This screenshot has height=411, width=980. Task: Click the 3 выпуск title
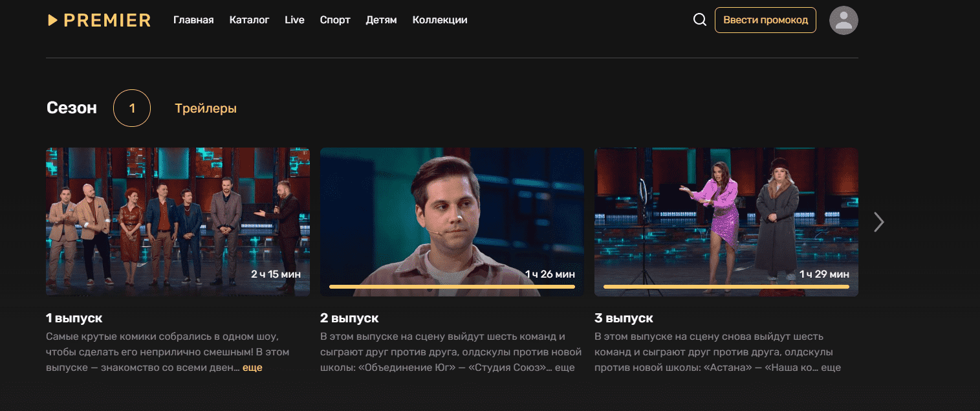coord(624,318)
